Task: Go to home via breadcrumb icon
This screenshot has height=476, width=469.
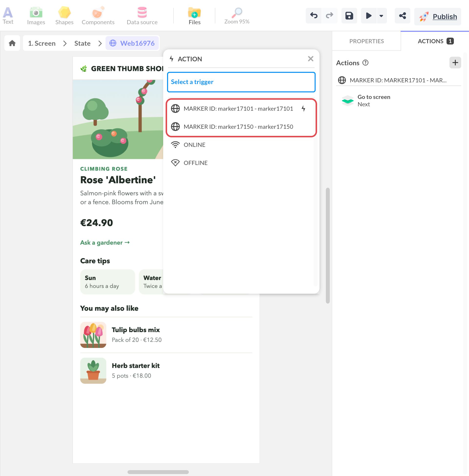Action: pyautogui.click(x=12, y=43)
